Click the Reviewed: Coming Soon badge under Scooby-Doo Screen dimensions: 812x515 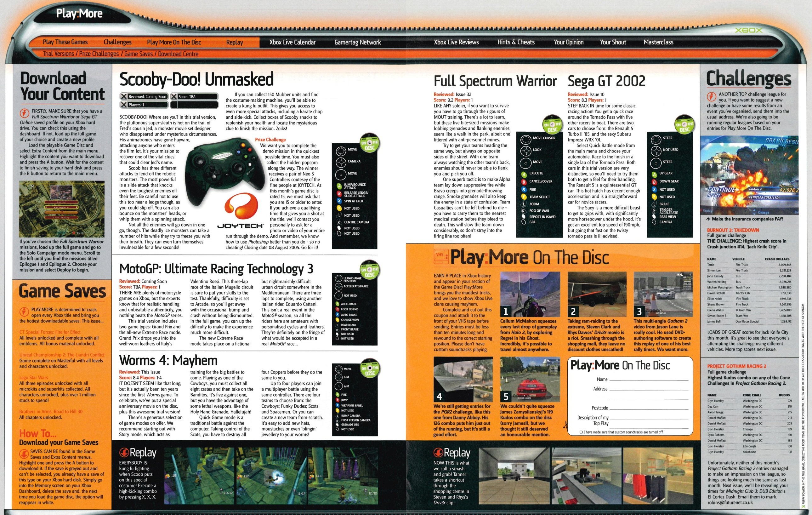pyautogui.click(x=144, y=96)
